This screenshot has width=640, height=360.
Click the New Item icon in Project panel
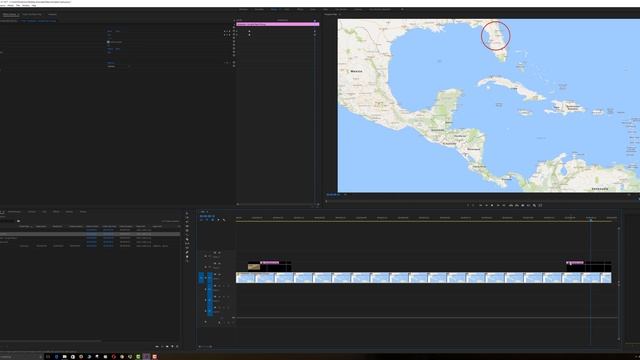(x=172, y=347)
